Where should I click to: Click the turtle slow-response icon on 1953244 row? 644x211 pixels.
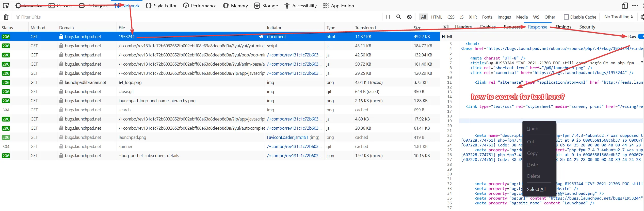click(x=261, y=37)
